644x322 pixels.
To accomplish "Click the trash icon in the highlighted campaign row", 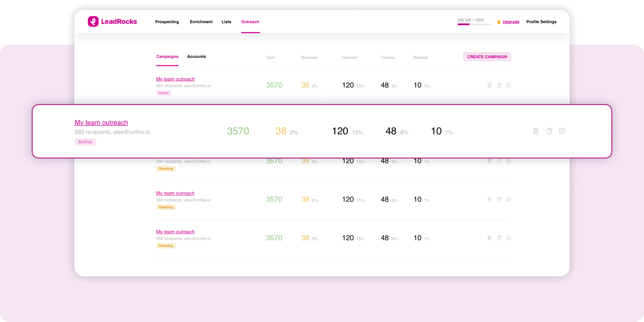I will 536,131.
